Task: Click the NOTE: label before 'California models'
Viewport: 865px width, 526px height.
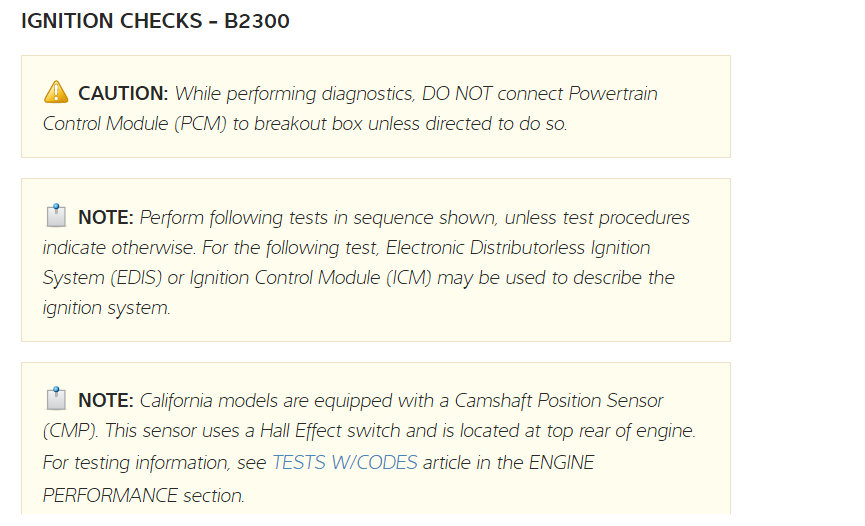Action: click(x=106, y=401)
